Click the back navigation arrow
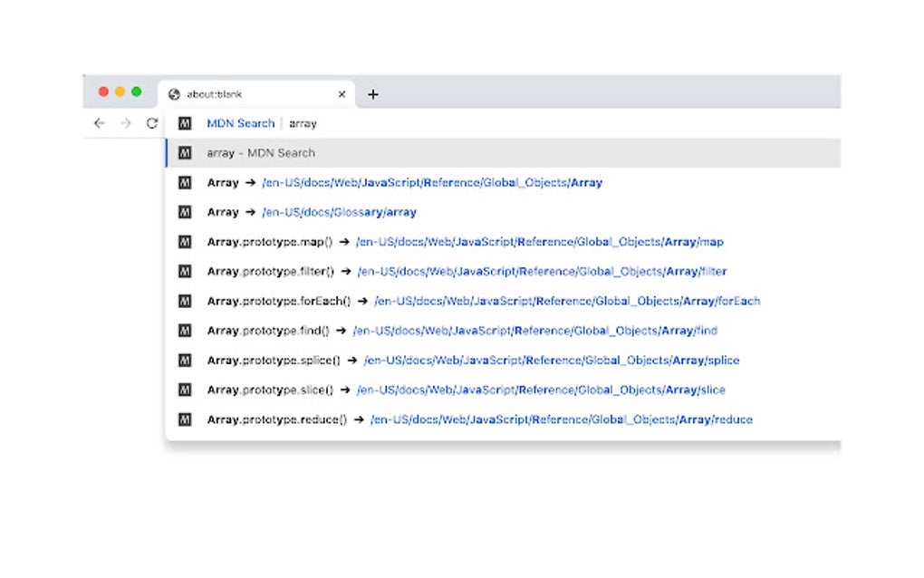Image resolution: width=924 pixels, height=578 pixels. (x=100, y=123)
